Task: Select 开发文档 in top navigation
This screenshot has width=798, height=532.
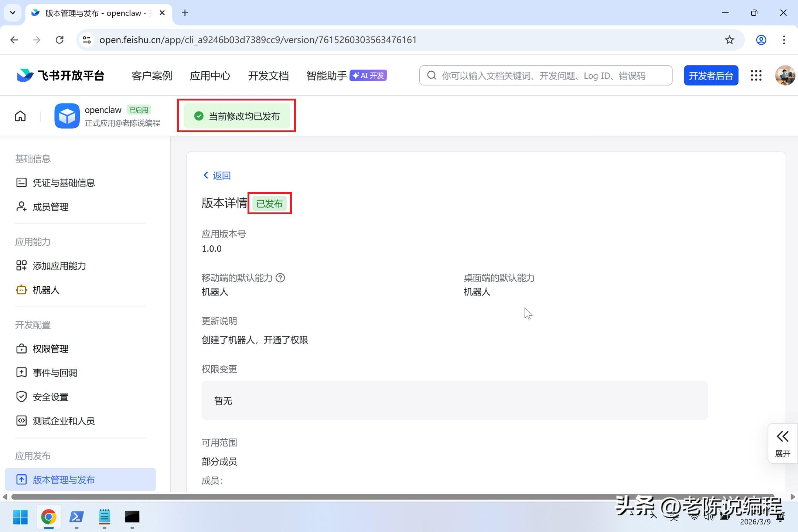Action: [x=268, y=76]
